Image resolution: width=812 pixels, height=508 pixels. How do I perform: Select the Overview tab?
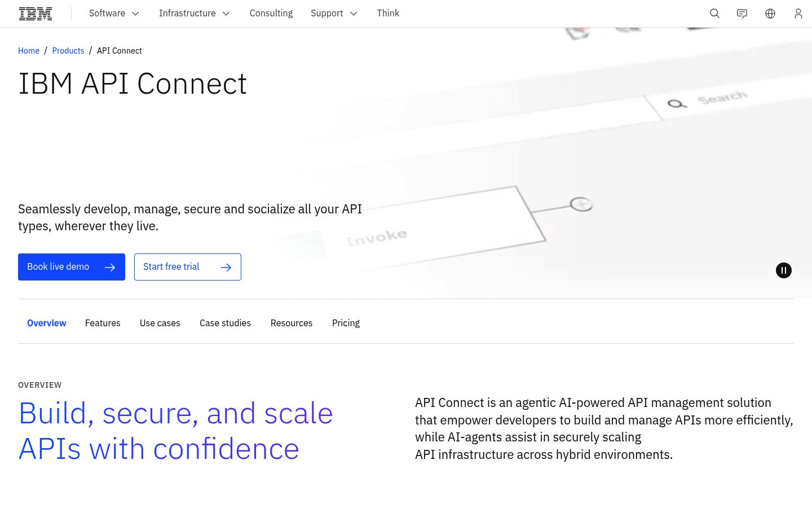pyautogui.click(x=47, y=323)
